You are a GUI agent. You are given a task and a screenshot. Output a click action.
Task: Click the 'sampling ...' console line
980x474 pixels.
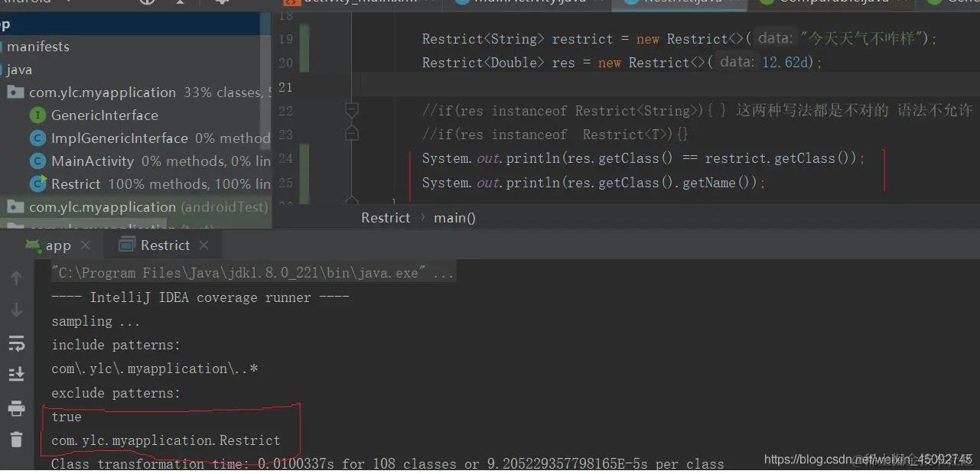point(96,321)
